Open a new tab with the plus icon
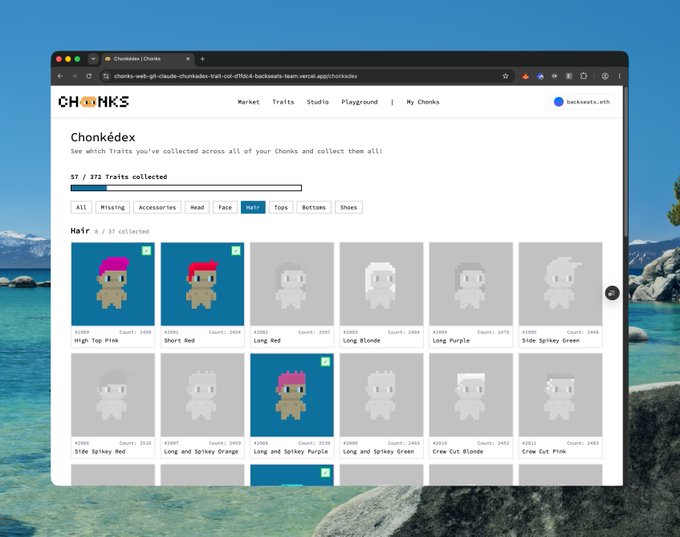The image size is (680, 537). click(202, 59)
